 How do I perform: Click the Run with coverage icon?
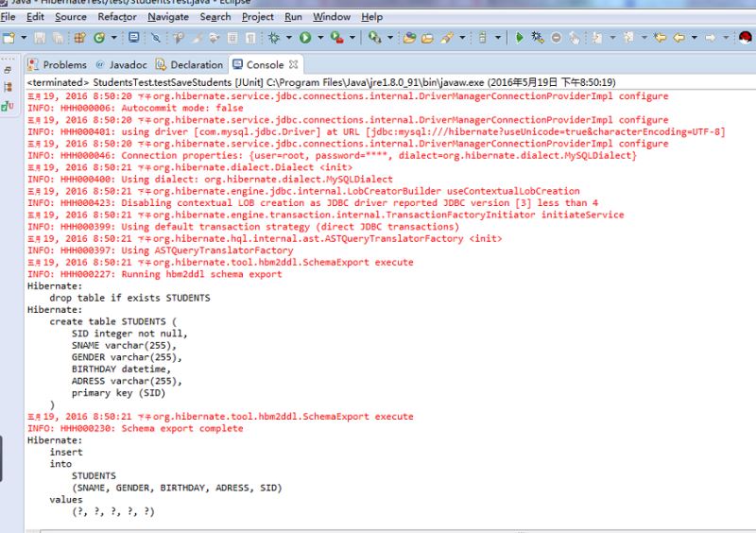click(x=336, y=38)
